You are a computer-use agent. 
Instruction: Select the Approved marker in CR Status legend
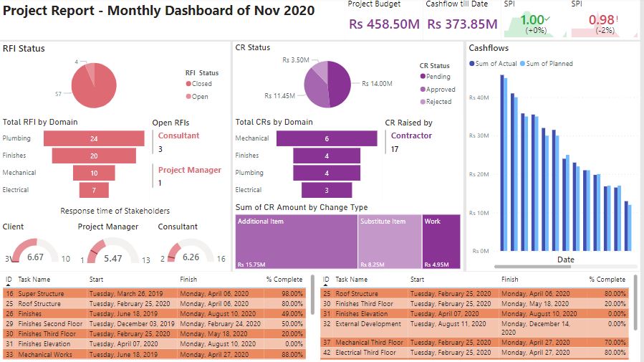pyautogui.click(x=423, y=90)
